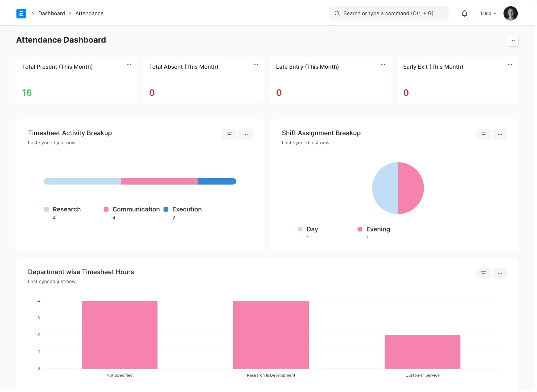Open filter for Shift Assignment Breakup

(483, 134)
